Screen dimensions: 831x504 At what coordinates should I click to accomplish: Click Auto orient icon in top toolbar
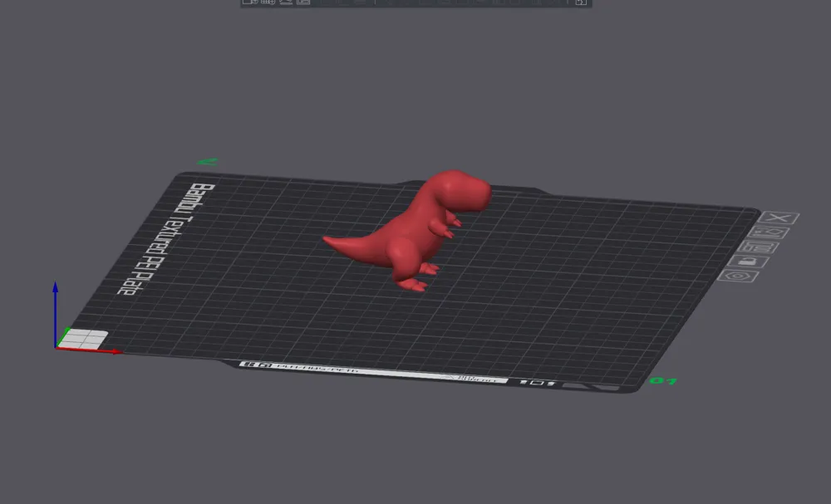[x=286, y=2]
